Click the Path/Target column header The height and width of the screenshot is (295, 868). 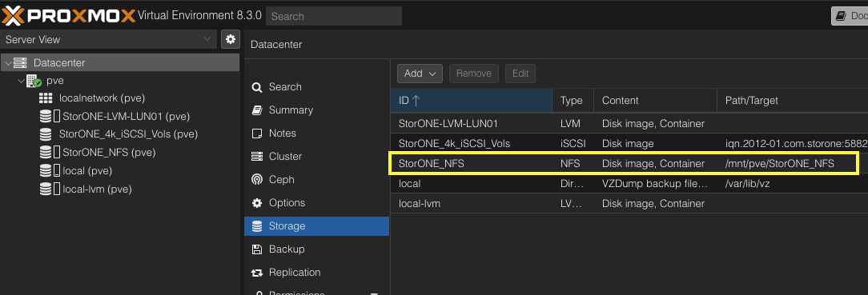[x=793, y=101]
